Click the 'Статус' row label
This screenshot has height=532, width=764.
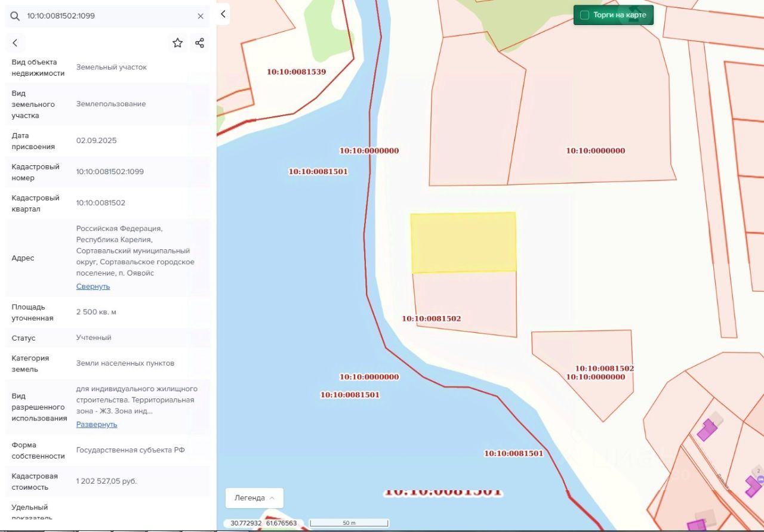(x=24, y=338)
